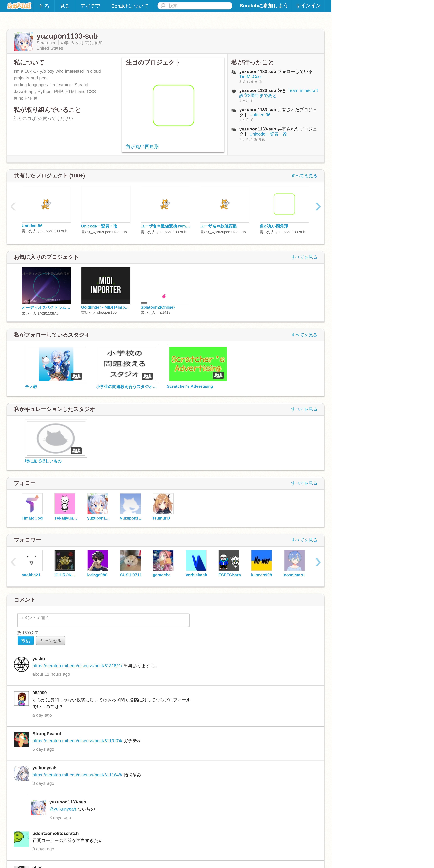The height and width of the screenshot is (868, 434).
Task: Show next shared projects with right chevron
Action: [318, 207]
